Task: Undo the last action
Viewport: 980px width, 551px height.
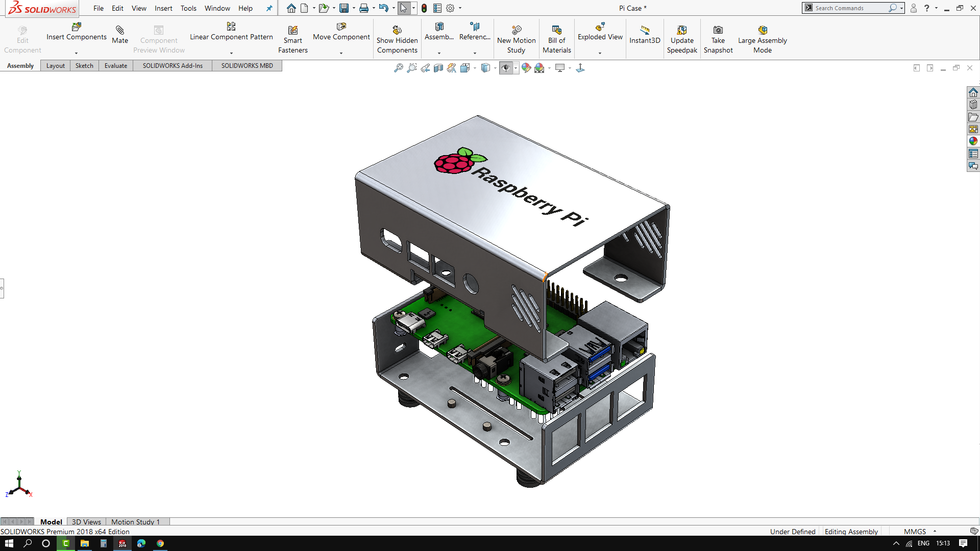Action: click(x=384, y=8)
